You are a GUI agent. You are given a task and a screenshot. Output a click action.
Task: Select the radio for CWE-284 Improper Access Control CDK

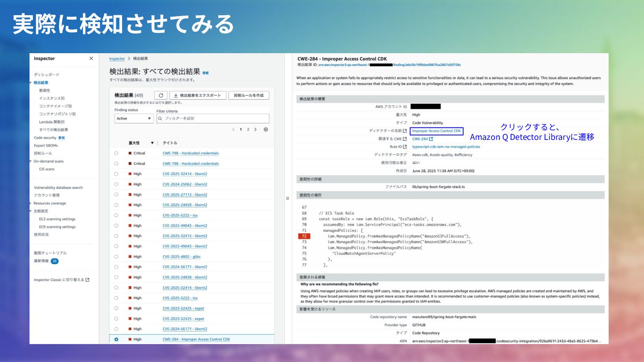pos(116,339)
